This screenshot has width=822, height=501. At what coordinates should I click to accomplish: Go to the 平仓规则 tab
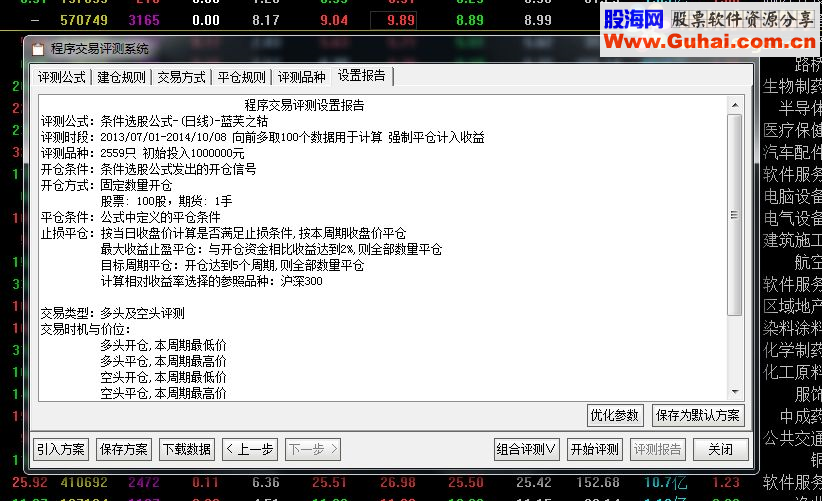[x=242, y=78]
